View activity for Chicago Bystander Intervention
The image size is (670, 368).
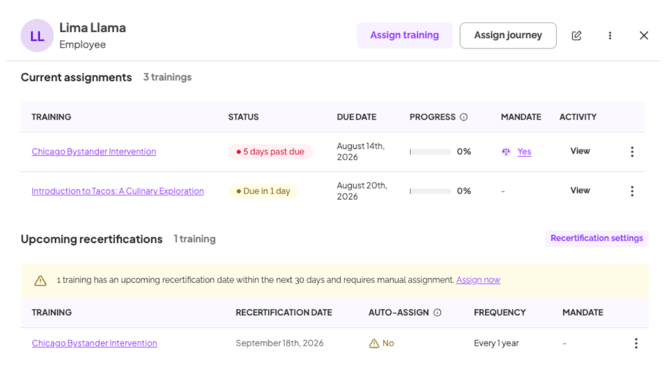tap(580, 151)
